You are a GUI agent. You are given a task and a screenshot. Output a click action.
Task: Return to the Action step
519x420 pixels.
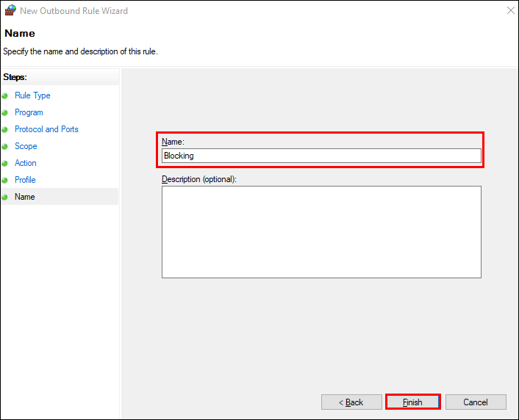pyautogui.click(x=26, y=163)
